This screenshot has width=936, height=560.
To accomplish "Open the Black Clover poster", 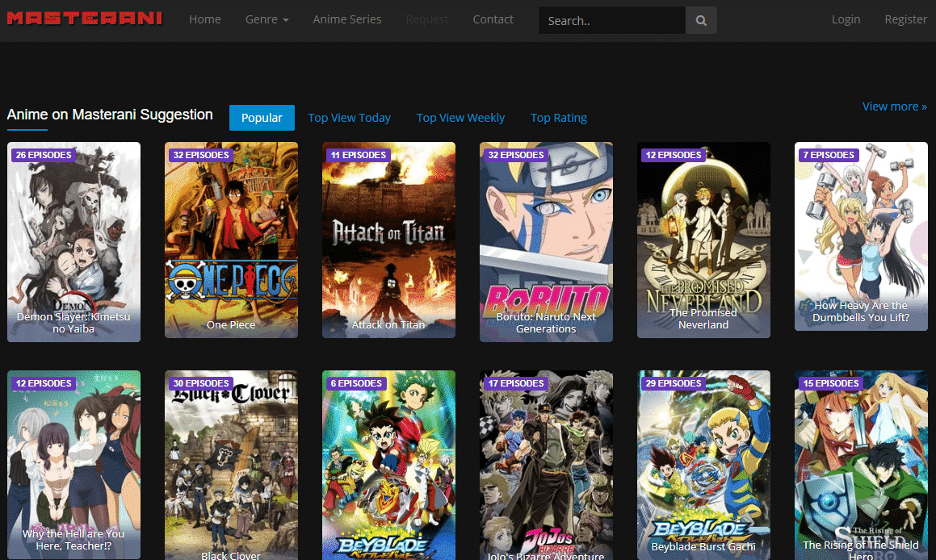I will [x=231, y=465].
